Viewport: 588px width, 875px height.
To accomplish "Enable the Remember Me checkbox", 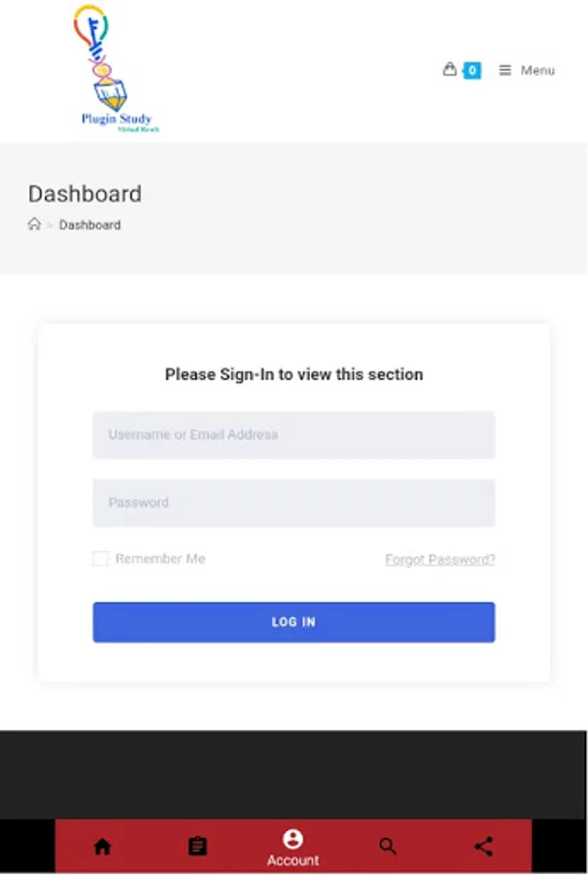I will (x=100, y=559).
